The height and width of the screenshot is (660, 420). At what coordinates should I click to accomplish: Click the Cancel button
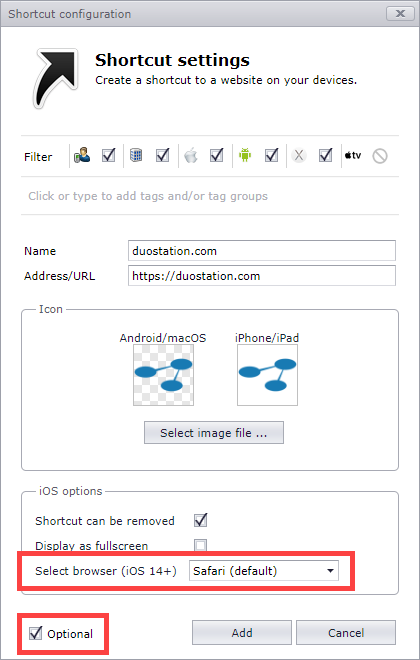346,632
